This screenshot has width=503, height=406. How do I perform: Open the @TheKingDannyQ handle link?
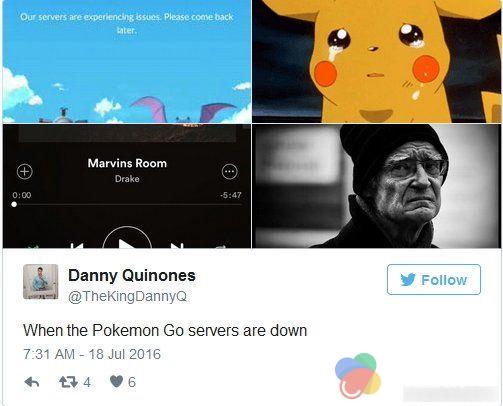click(x=127, y=296)
